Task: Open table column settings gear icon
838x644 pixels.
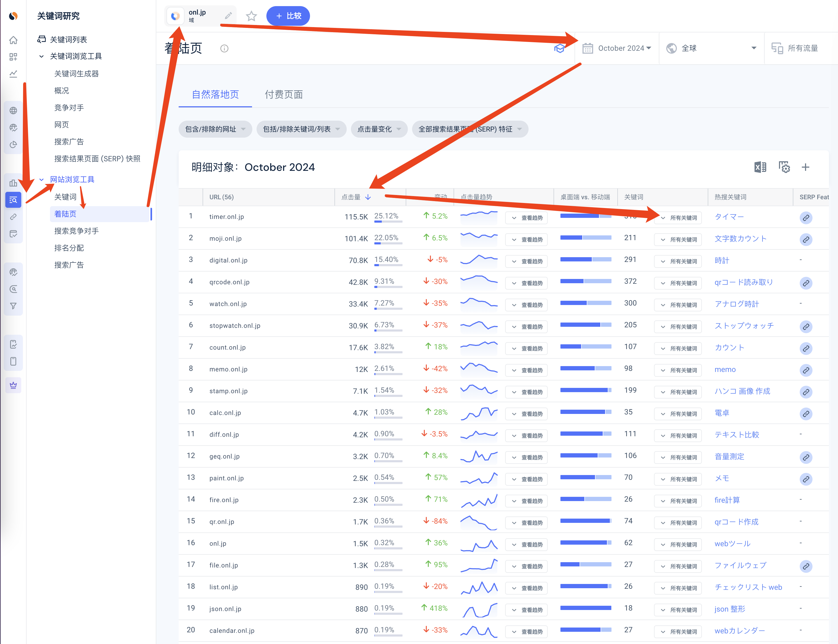Action: [x=784, y=167]
